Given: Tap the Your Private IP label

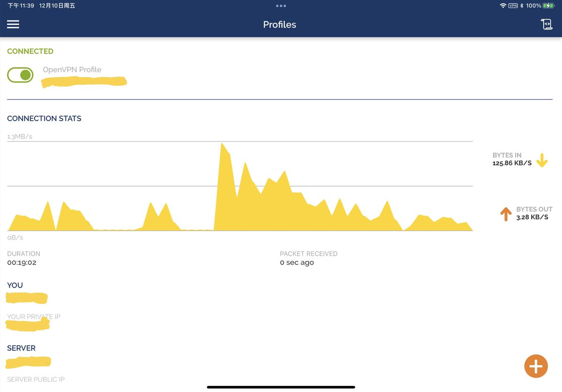Looking at the screenshot, I should (x=34, y=317).
